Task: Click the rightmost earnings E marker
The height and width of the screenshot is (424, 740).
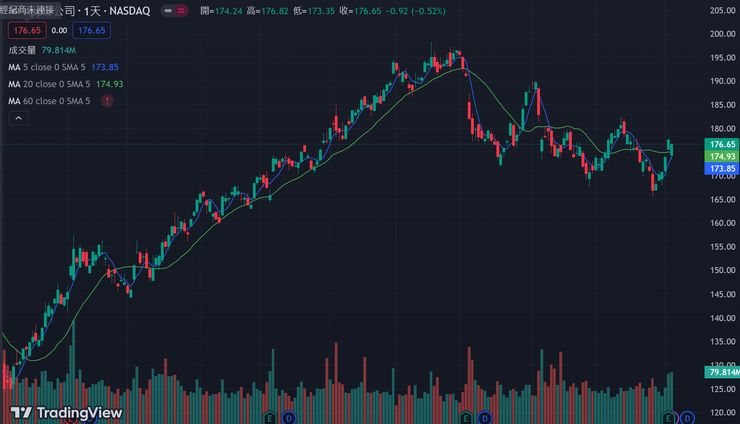Action: pos(667,416)
